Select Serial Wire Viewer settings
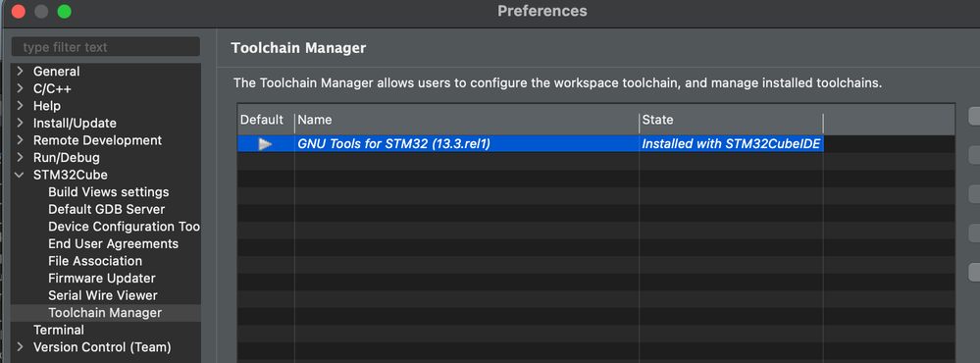 (102, 295)
